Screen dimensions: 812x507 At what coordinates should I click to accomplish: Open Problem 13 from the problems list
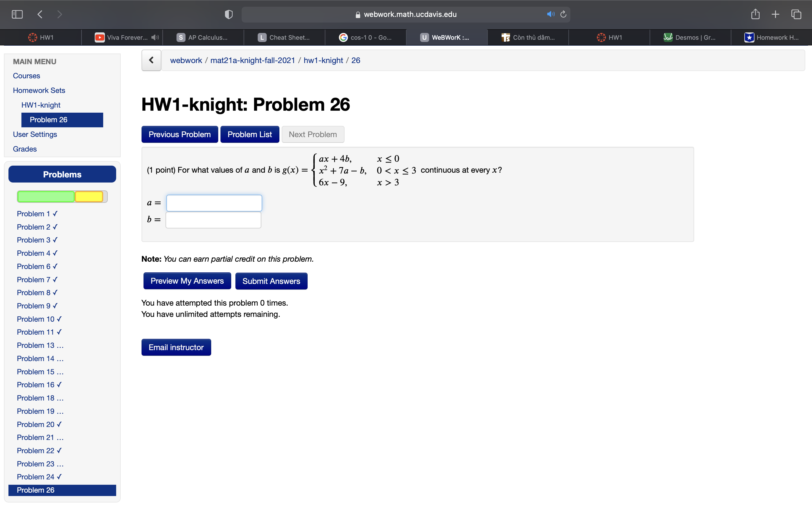pos(40,345)
